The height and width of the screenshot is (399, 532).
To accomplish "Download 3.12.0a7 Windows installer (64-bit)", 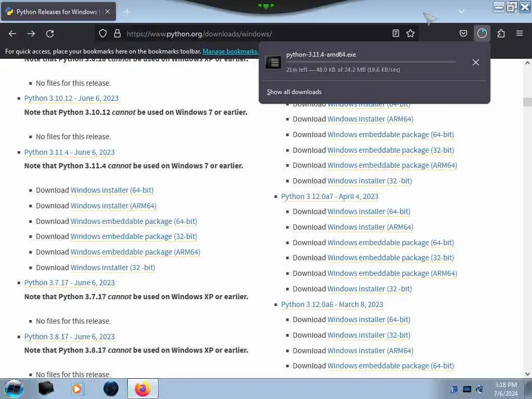I will pos(369,212).
